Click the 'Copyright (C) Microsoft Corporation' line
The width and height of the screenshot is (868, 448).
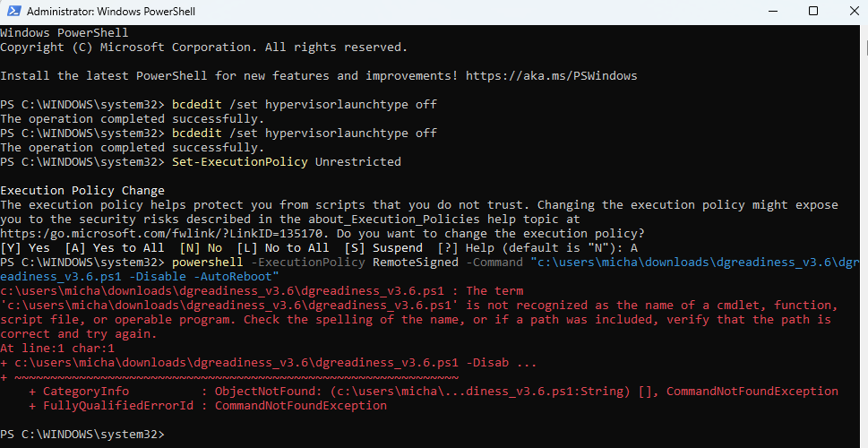(x=203, y=47)
